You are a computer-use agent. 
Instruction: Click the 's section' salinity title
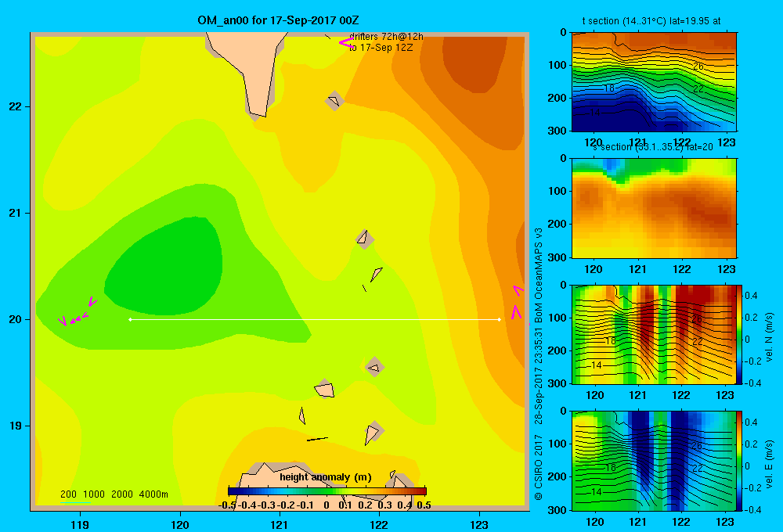pyautogui.click(x=653, y=147)
